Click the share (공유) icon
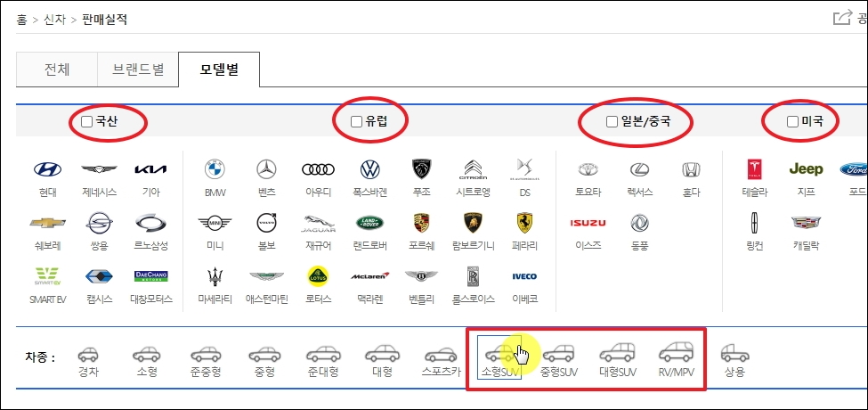Screen dimensions: 868x410 pyautogui.click(x=842, y=18)
